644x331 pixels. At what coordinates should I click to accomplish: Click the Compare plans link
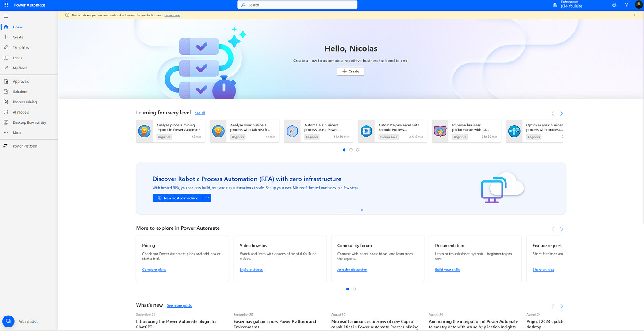pos(154,270)
